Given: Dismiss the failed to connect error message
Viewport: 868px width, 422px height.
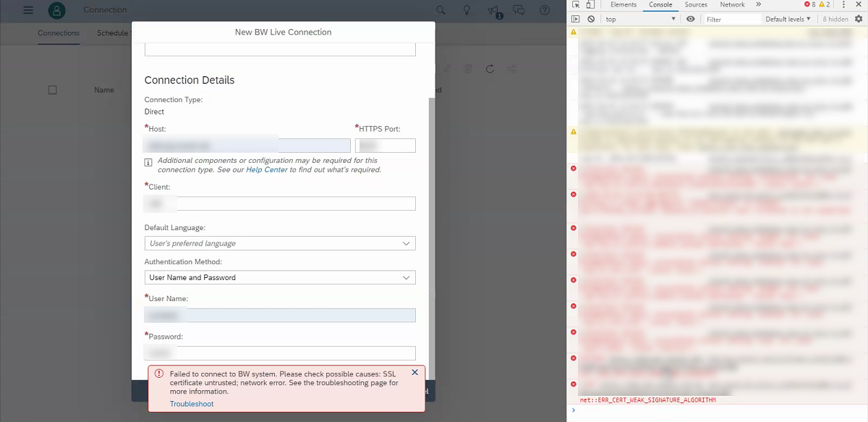Looking at the screenshot, I should (414, 372).
